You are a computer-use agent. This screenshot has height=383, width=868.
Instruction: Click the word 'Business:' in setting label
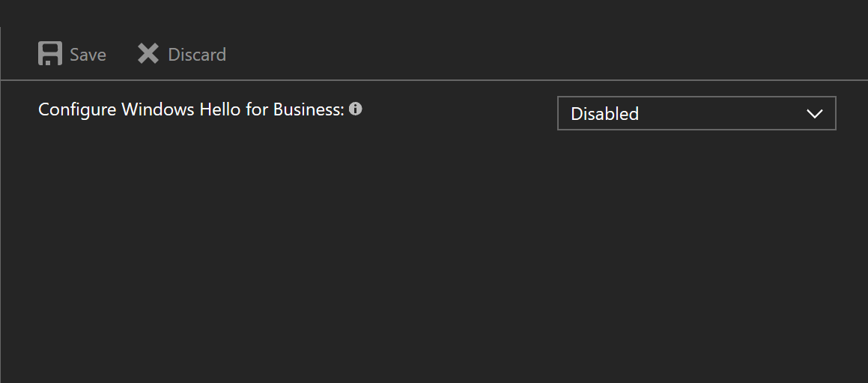(309, 109)
